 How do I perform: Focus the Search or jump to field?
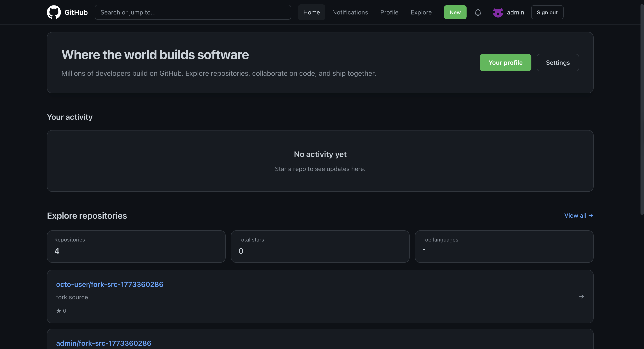coord(193,12)
